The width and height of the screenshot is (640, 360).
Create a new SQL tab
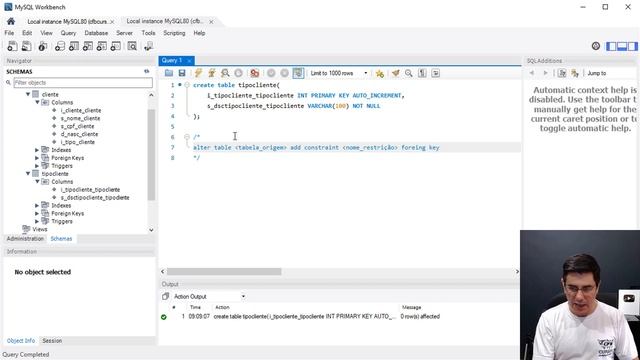coord(12,46)
